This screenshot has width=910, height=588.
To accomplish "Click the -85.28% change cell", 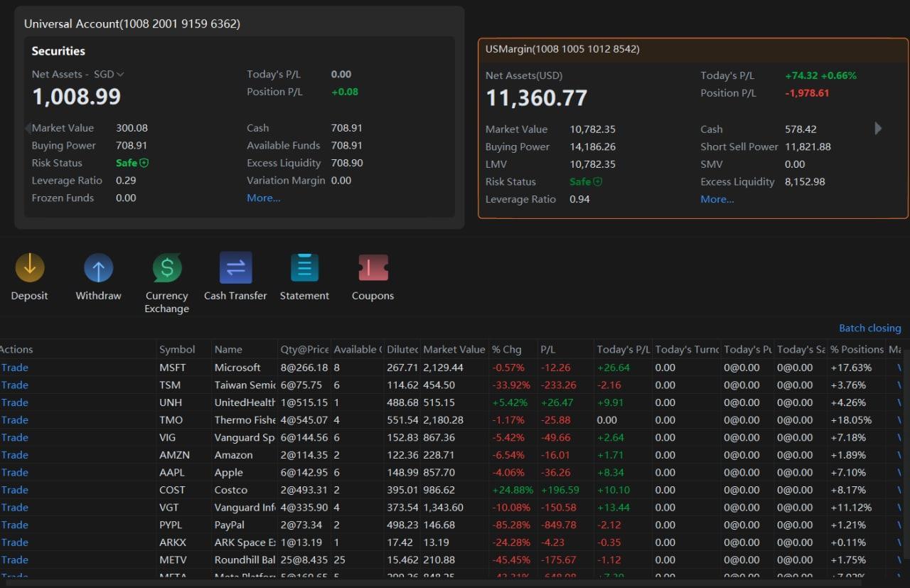I will tap(511, 525).
